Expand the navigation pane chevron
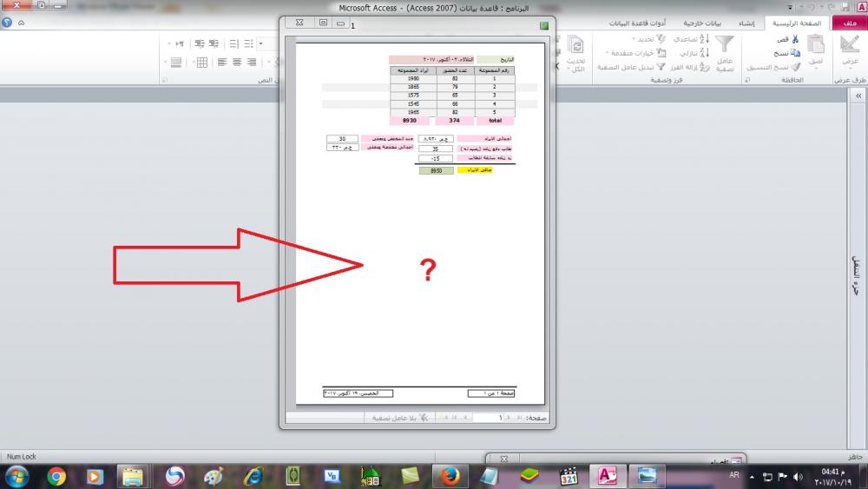 tap(858, 96)
